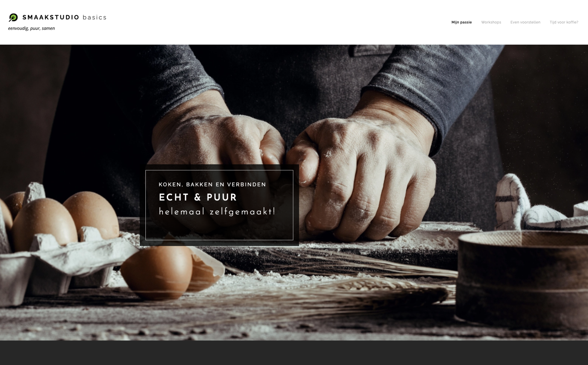This screenshot has height=365, width=588.
Task: Click the empty area inside bordered hero box
Action: (x=219, y=228)
